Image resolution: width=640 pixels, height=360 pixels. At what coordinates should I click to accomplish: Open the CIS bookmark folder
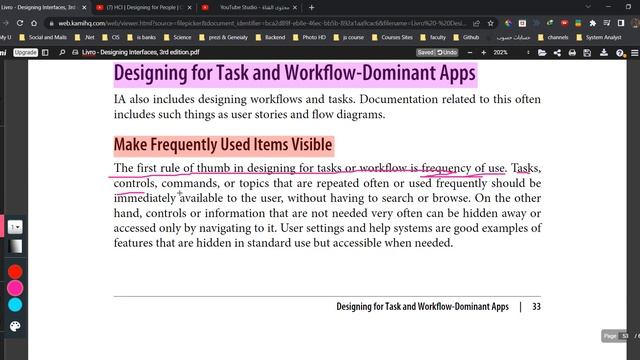tap(111, 37)
